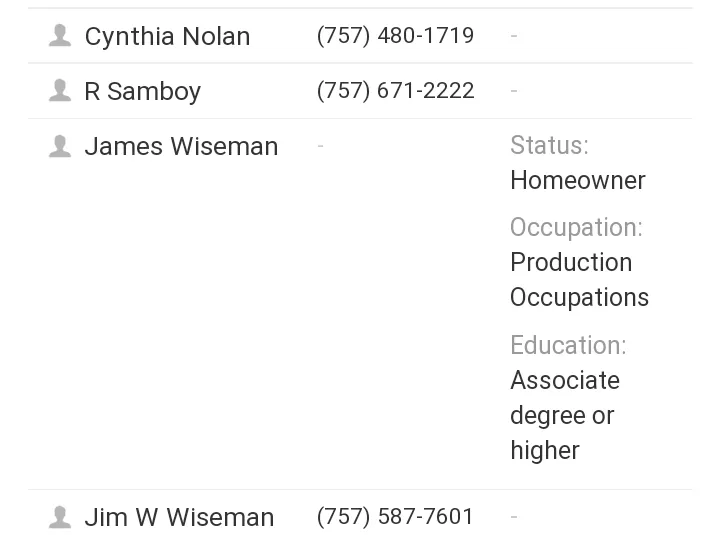The width and height of the screenshot is (720, 535).
Task: Click phone number (757) 587-7601
Action: point(395,517)
